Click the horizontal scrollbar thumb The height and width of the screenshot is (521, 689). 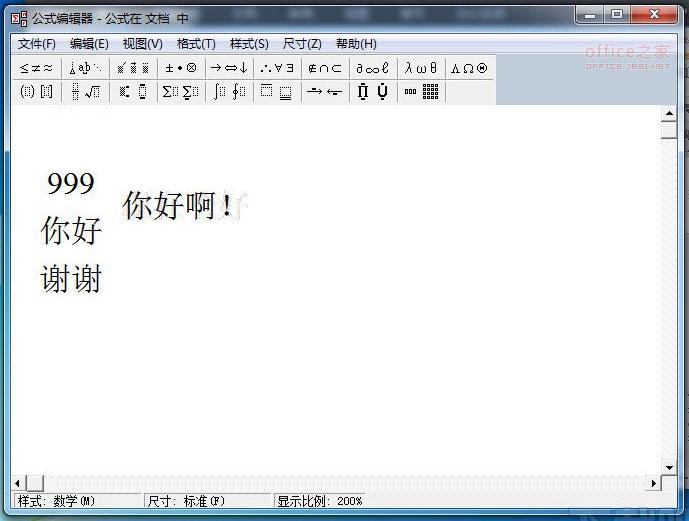tap(35, 483)
